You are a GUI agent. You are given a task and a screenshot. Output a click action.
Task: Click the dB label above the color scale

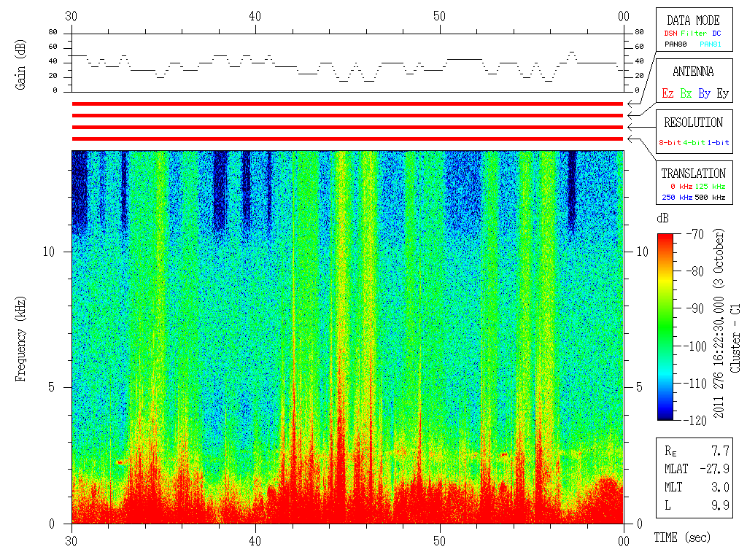click(662, 218)
